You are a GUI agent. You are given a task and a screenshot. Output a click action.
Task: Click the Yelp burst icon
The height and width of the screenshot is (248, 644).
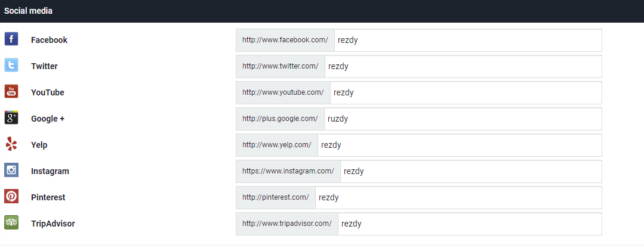(x=11, y=144)
